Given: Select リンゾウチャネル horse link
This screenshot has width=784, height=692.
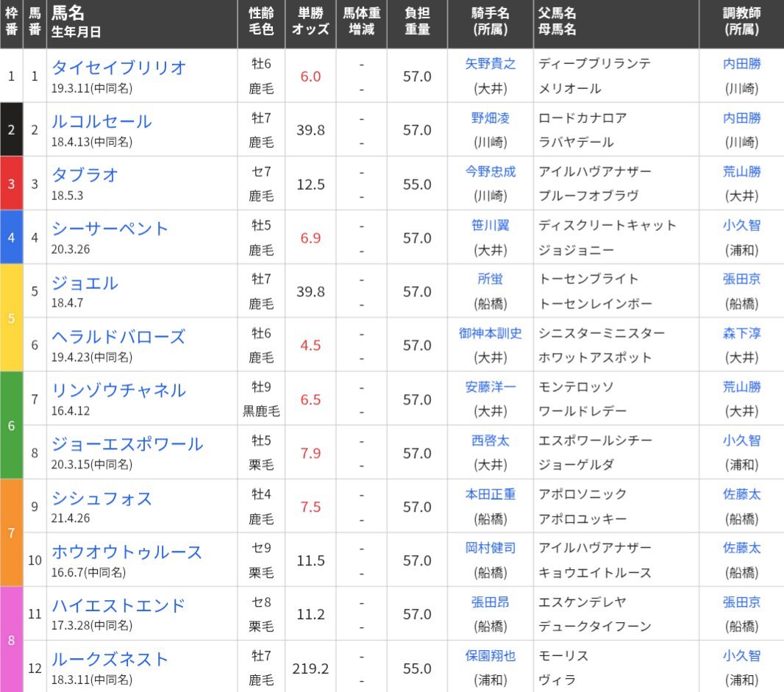Looking at the screenshot, I should pyautogui.click(x=118, y=390).
